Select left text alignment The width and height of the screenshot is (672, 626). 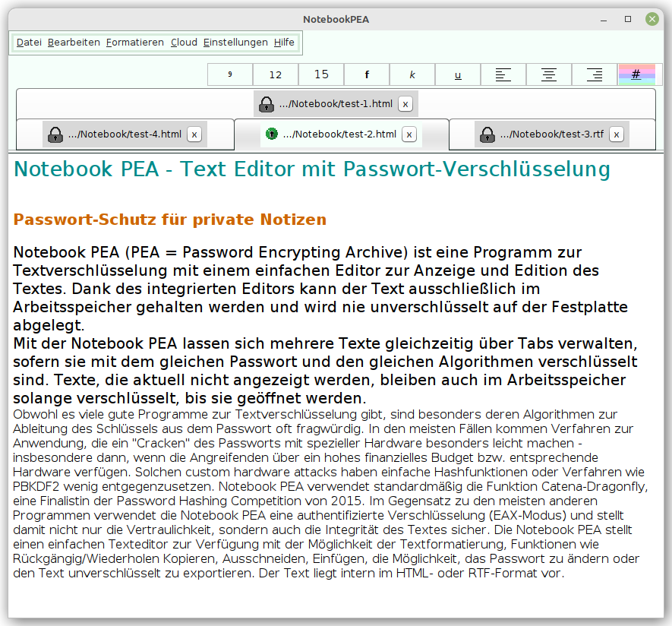(503, 74)
